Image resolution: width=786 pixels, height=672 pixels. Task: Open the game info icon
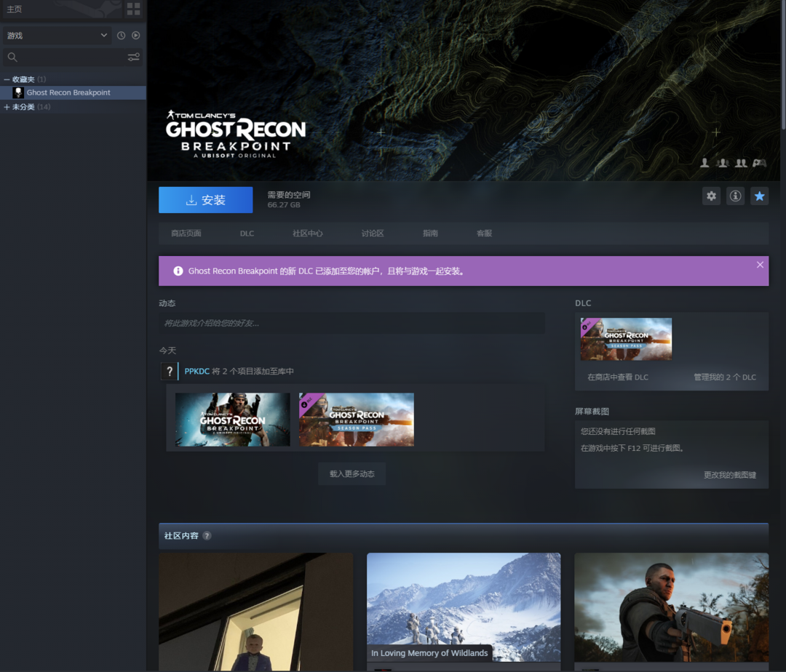[735, 196]
